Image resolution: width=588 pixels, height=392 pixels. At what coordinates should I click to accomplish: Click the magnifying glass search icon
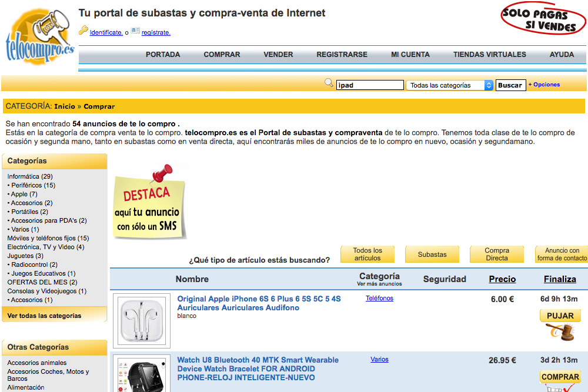pos(329,83)
